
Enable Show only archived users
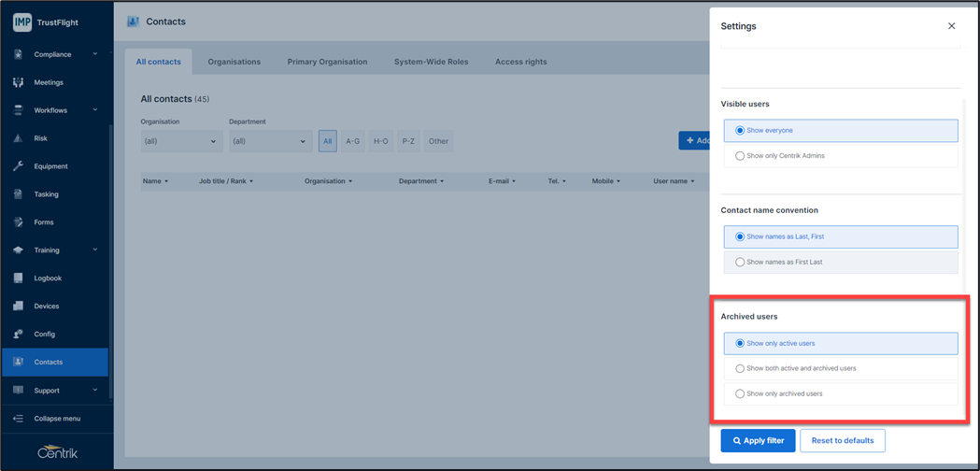tap(740, 394)
